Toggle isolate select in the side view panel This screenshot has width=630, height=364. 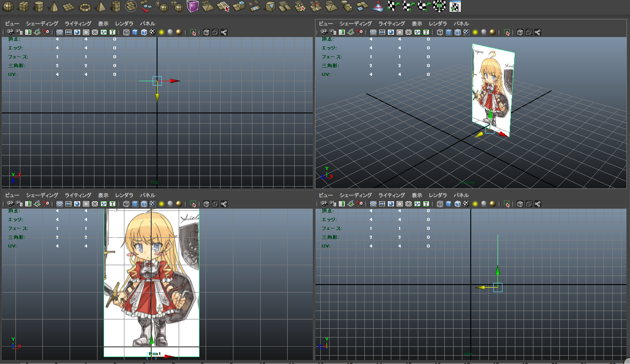pos(507,204)
